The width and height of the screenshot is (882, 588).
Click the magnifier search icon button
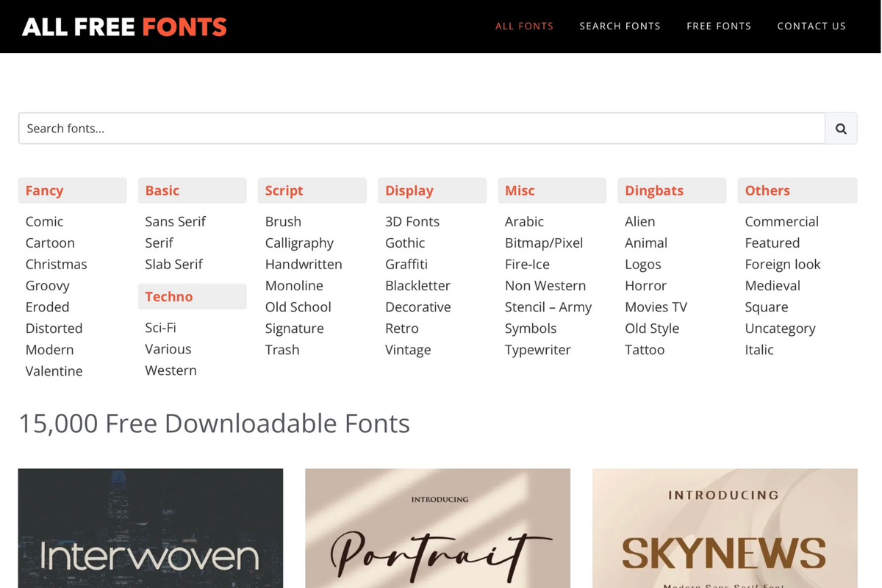(x=841, y=129)
